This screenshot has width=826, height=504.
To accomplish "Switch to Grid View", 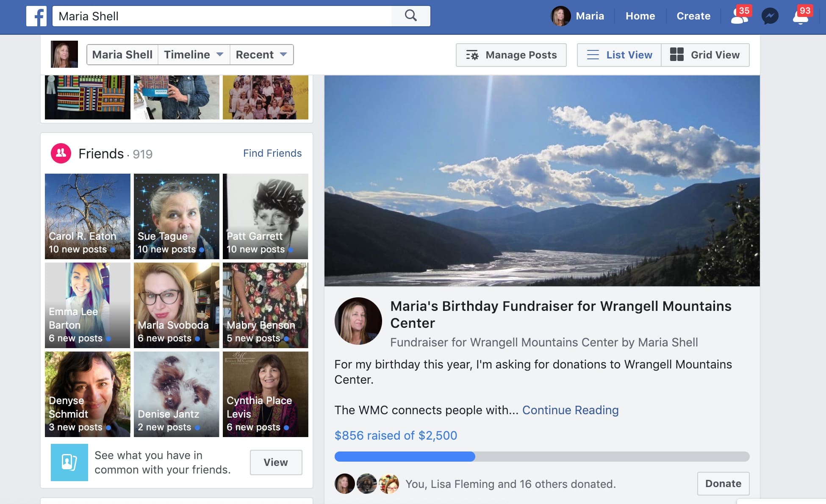I will [705, 55].
